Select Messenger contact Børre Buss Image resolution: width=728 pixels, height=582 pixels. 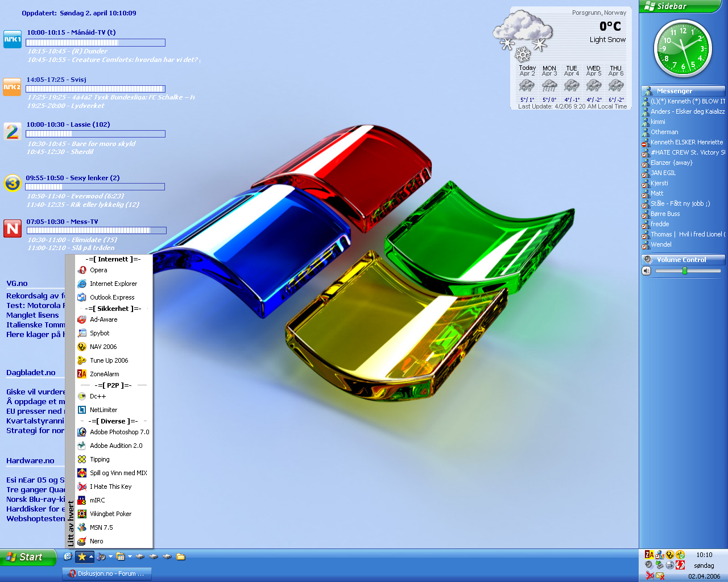point(665,214)
